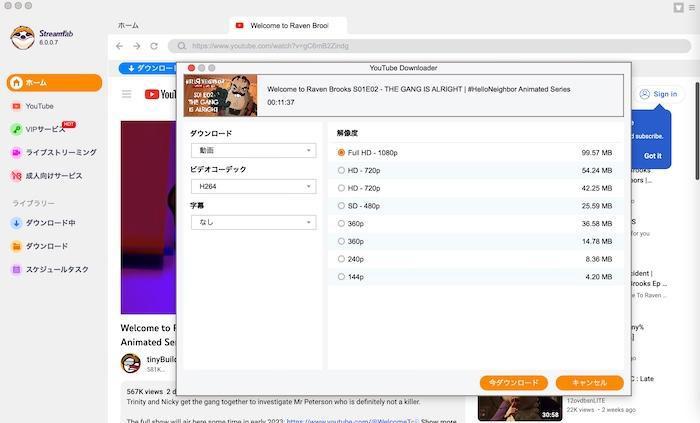
Task: Open the ホーム sidebar item
Action: [x=54, y=83]
